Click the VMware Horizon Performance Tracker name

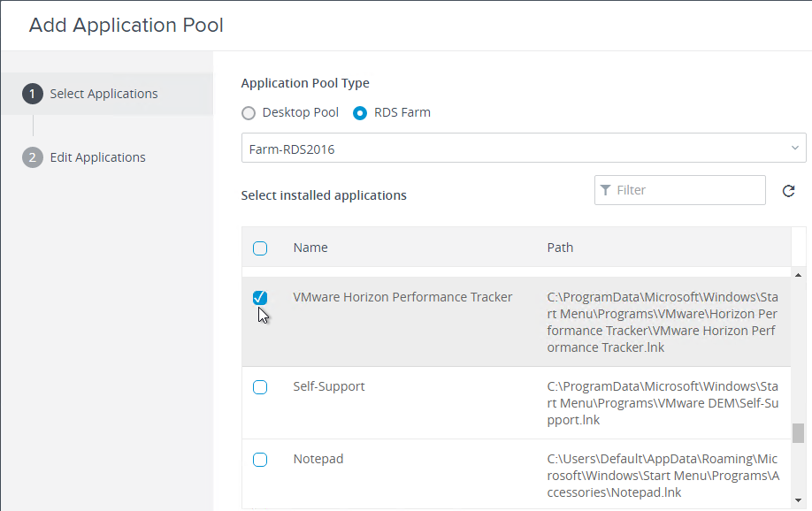click(x=402, y=297)
